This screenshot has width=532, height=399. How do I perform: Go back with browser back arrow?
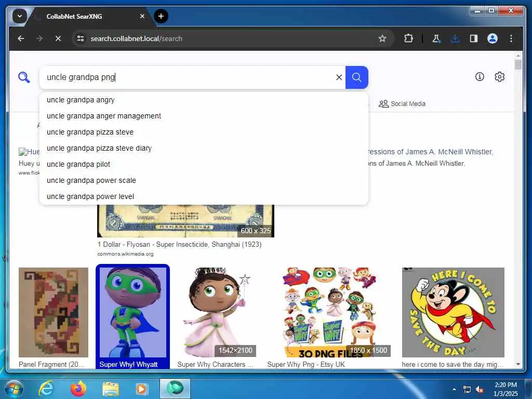pyautogui.click(x=21, y=38)
